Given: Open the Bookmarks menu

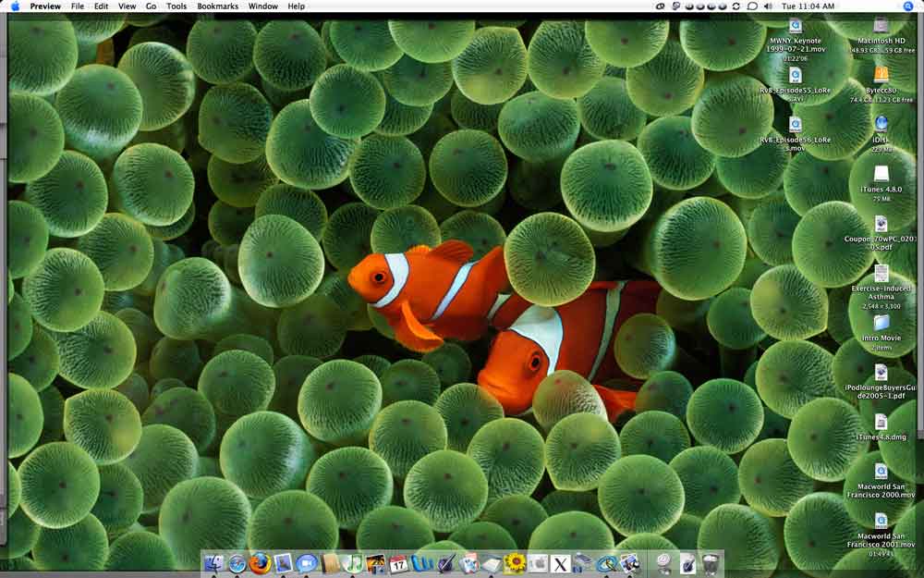Looking at the screenshot, I should click(217, 6).
